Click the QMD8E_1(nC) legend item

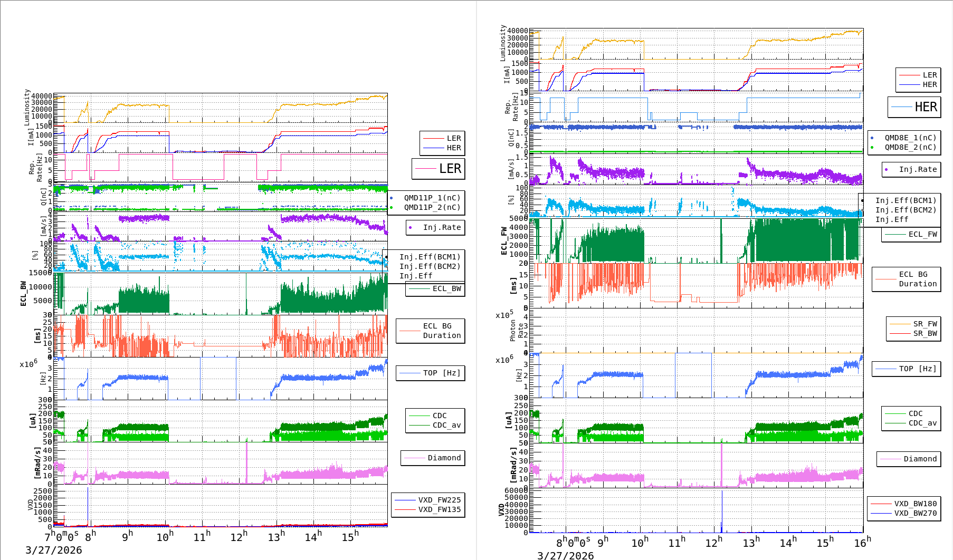[x=910, y=138]
